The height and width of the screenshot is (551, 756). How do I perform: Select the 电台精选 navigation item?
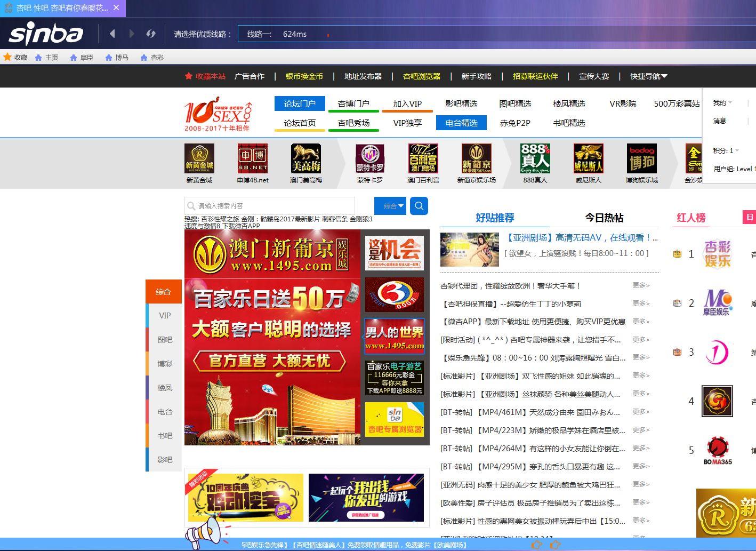tap(461, 123)
